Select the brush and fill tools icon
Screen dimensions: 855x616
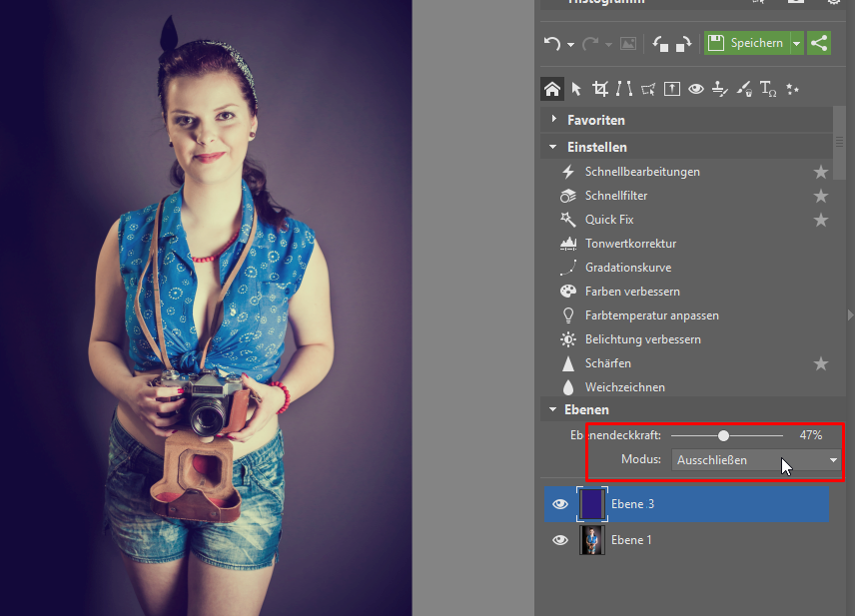click(744, 89)
